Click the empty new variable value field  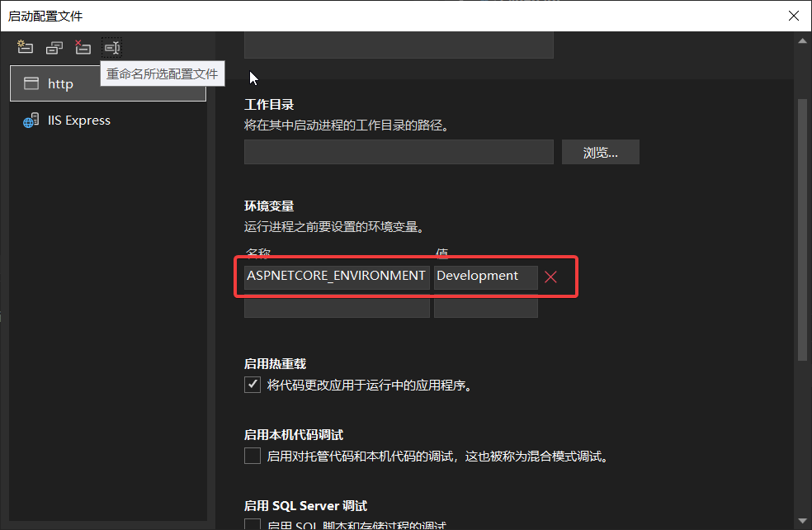pos(486,308)
